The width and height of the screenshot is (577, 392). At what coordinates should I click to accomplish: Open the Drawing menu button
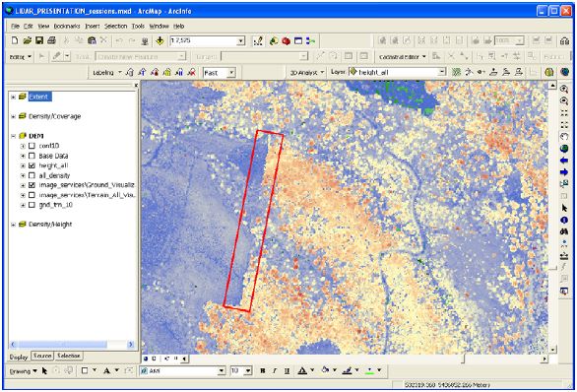(x=23, y=371)
